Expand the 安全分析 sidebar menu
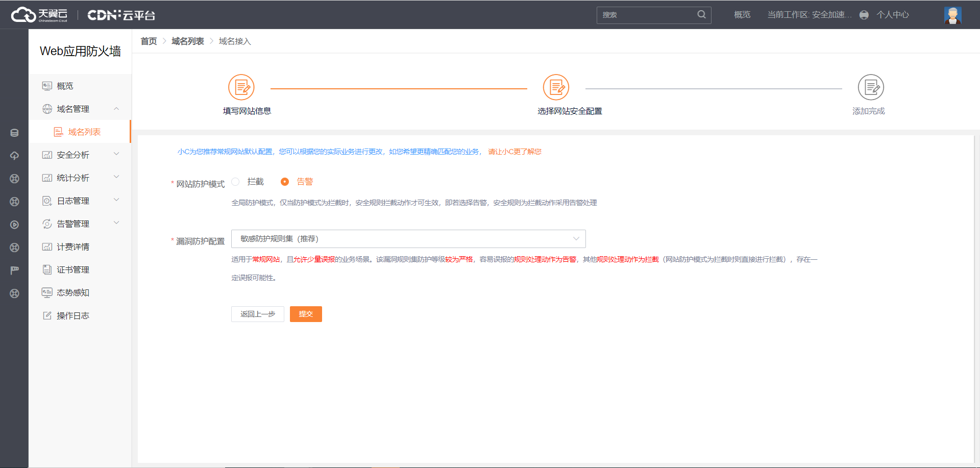This screenshot has height=468, width=980. click(x=80, y=155)
